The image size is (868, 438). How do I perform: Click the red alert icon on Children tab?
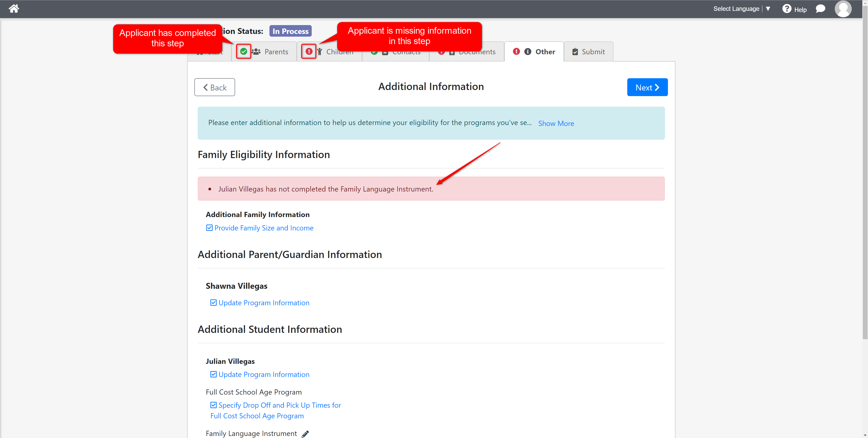(x=309, y=52)
